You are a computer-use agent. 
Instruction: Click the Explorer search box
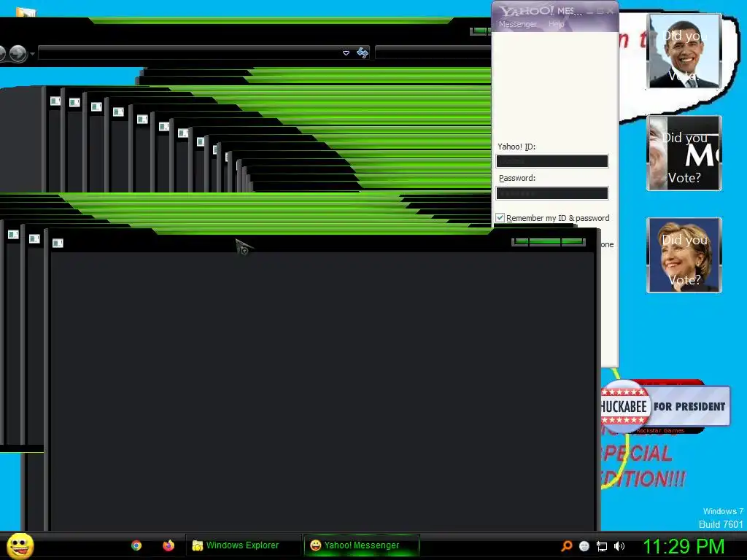(x=433, y=52)
